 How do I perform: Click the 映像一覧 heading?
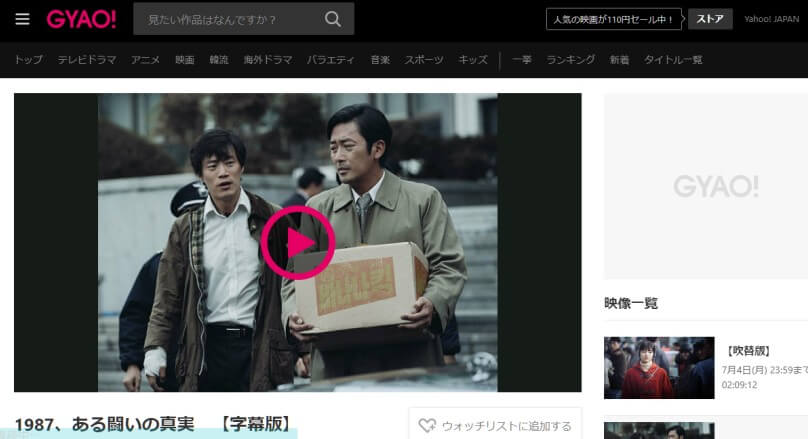[x=631, y=303]
